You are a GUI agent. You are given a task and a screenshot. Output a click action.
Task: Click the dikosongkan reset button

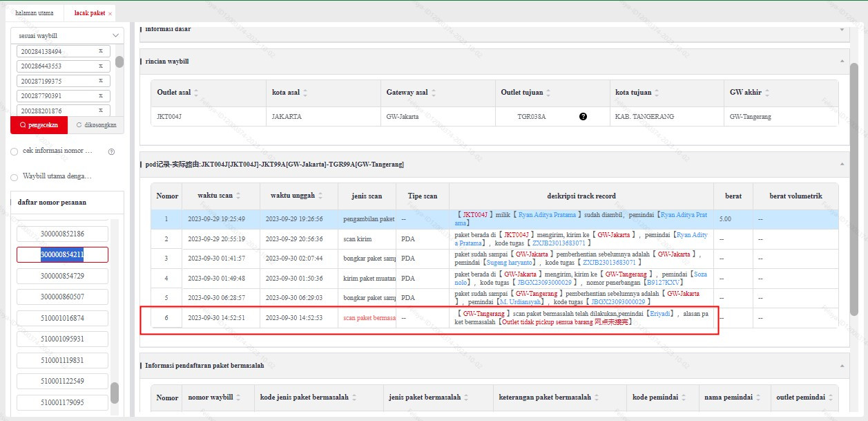[96, 125]
